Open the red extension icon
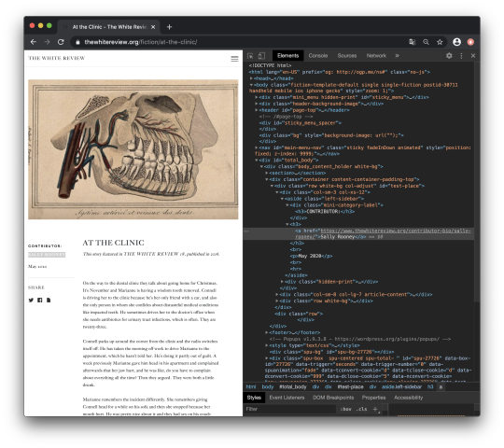The width and height of the screenshot is (504, 448). [470, 42]
